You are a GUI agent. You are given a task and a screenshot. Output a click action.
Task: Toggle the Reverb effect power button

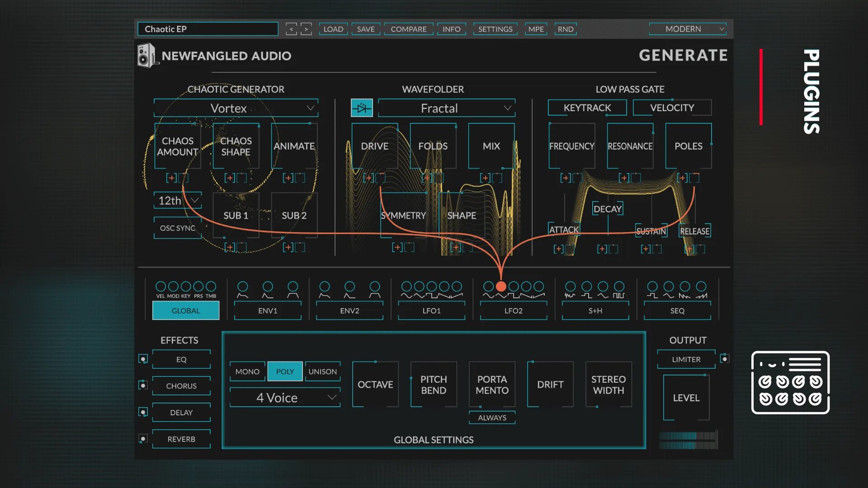pos(143,439)
